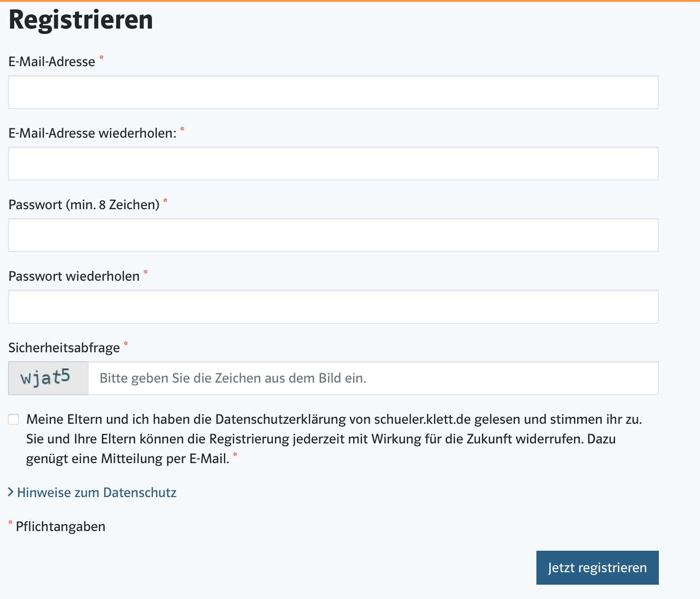
Task: Click the 'Sicherheitsabfrage' label
Action: pyautogui.click(x=64, y=348)
